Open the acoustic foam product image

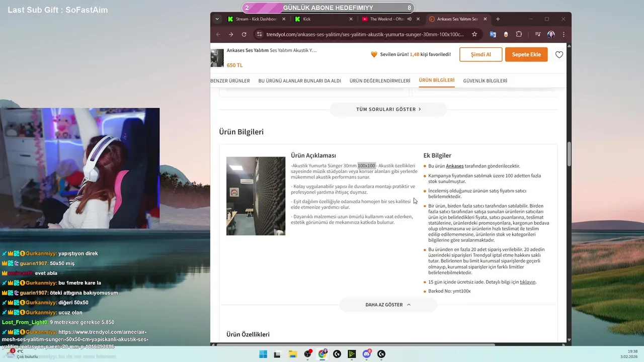tap(256, 196)
